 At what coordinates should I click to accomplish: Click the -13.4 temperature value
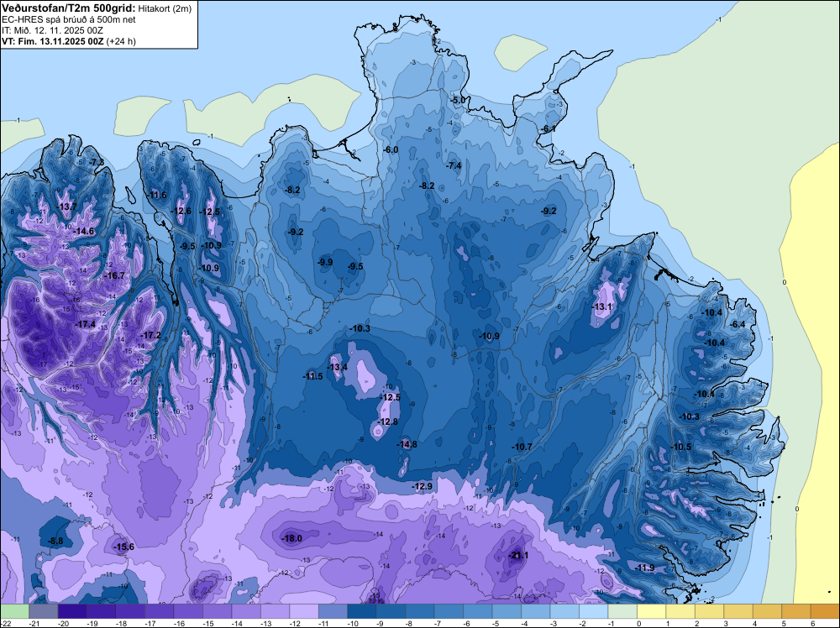(x=338, y=367)
